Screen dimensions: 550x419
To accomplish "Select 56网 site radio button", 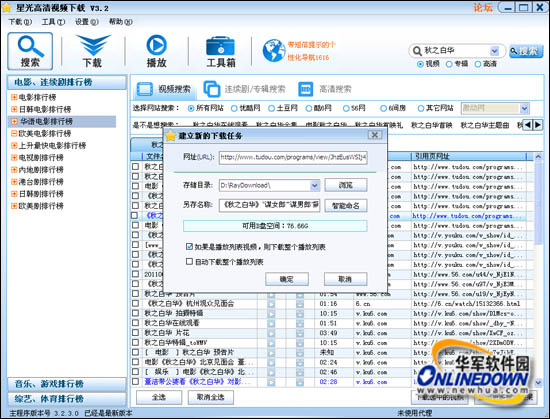I will tap(346, 108).
